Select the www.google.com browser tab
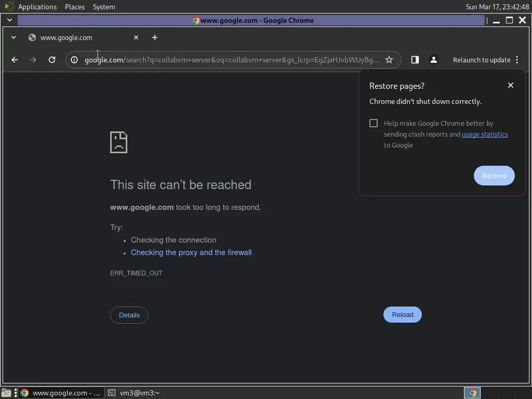The image size is (532, 399). (84, 37)
